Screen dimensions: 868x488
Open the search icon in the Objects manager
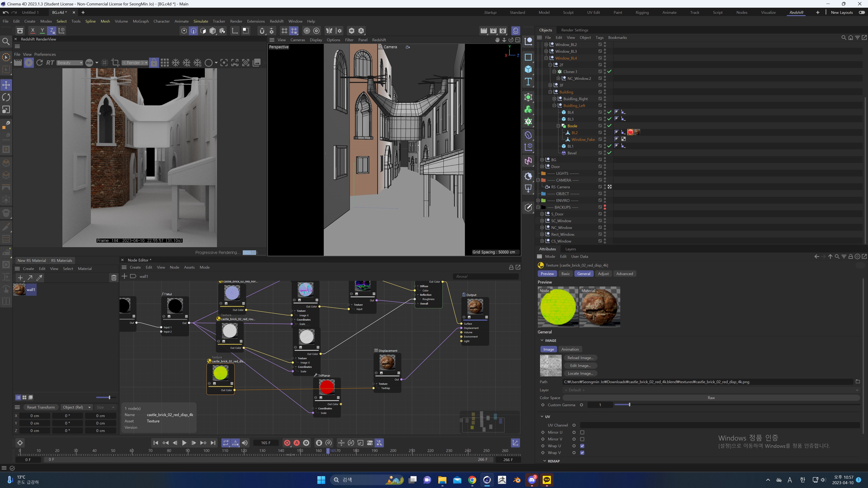(x=844, y=38)
